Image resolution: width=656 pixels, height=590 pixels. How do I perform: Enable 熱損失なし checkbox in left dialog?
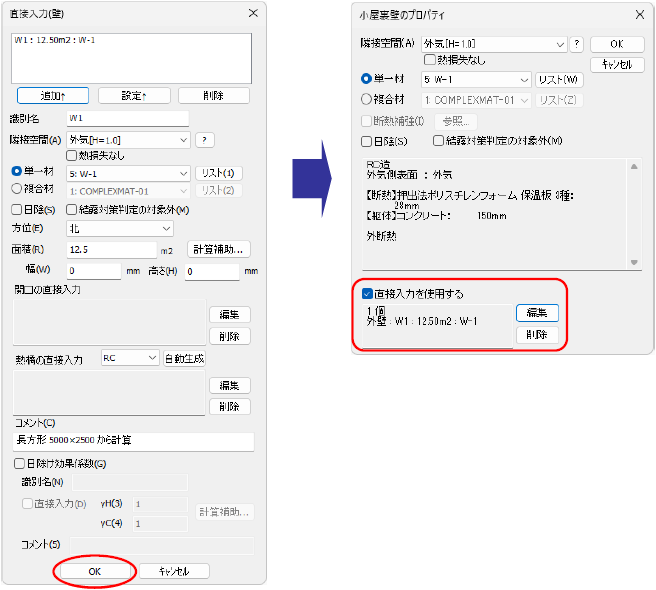tap(72, 156)
